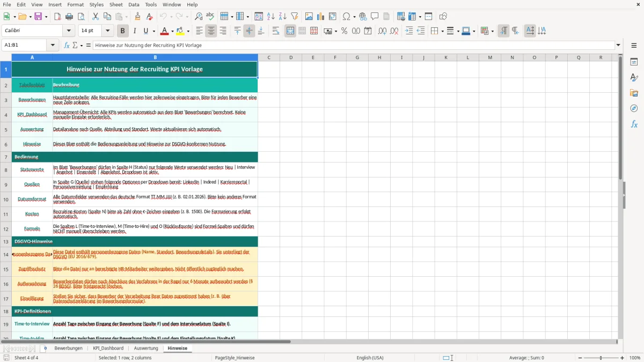
Task: Toggle Bold formatting
Action: [123, 31]
